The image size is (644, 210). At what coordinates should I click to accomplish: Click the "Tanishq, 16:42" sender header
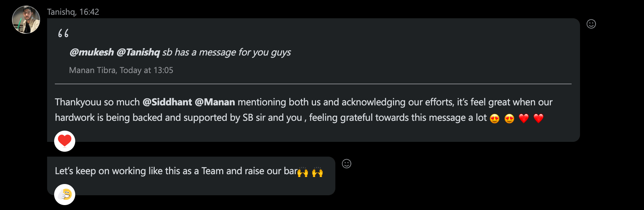(x=73, y=12)
